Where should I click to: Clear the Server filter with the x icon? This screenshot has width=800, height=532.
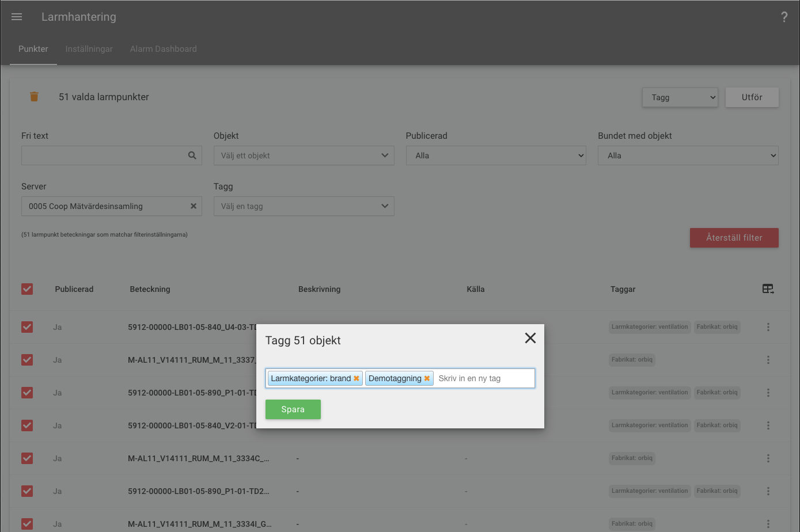(x=194, y=206)
